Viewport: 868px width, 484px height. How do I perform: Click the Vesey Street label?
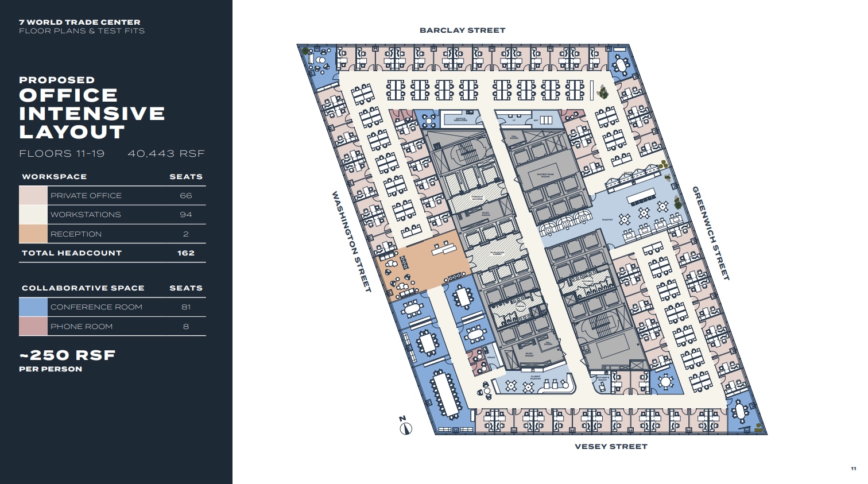point(611,447)
